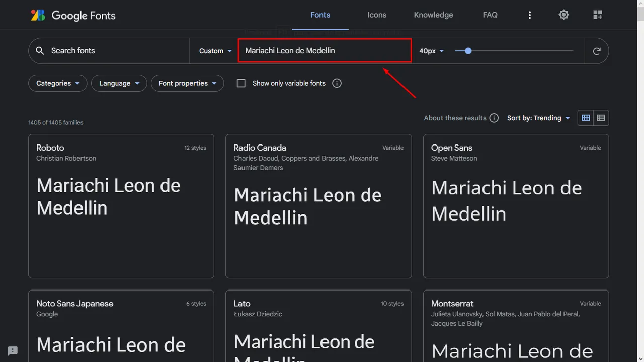Click the Google author label under Noto Sans Japanese
The height and width of the screenshot is (362, 644).
point(47,314)
